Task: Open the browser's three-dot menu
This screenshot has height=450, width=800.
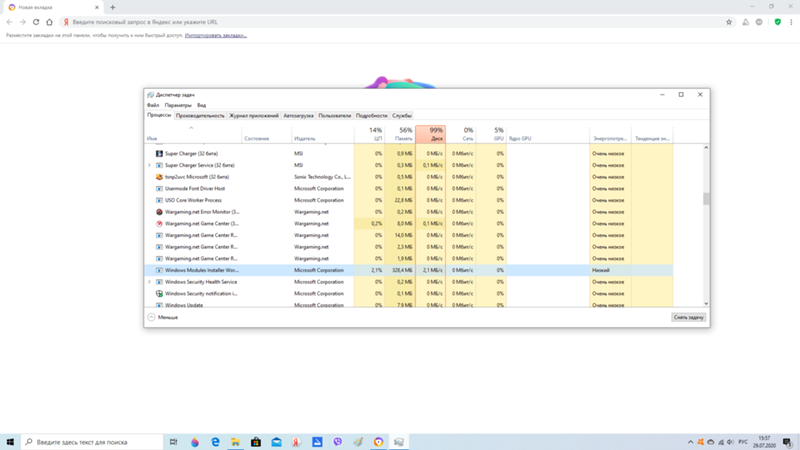Action: pos(791,22)
